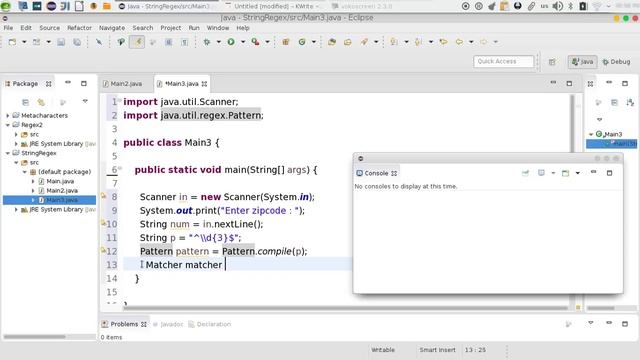Screen dimensions: 640x360
Task: Click the Save All toolbar icon
Action: [x=77, y=42]
